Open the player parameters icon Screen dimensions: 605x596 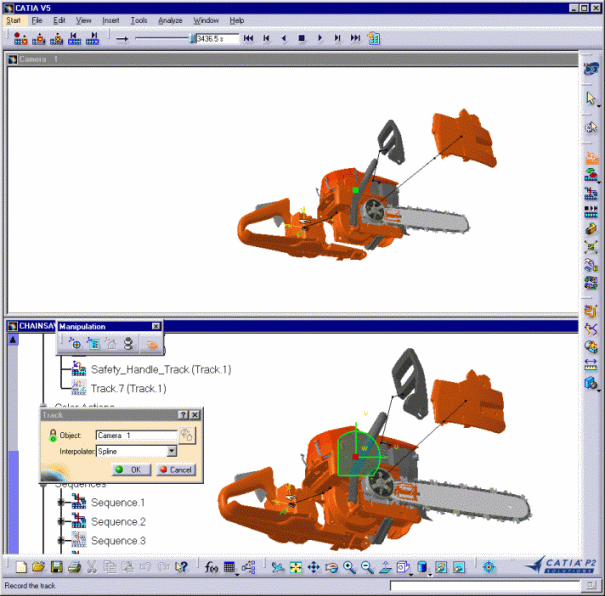(x=373, y=38)
